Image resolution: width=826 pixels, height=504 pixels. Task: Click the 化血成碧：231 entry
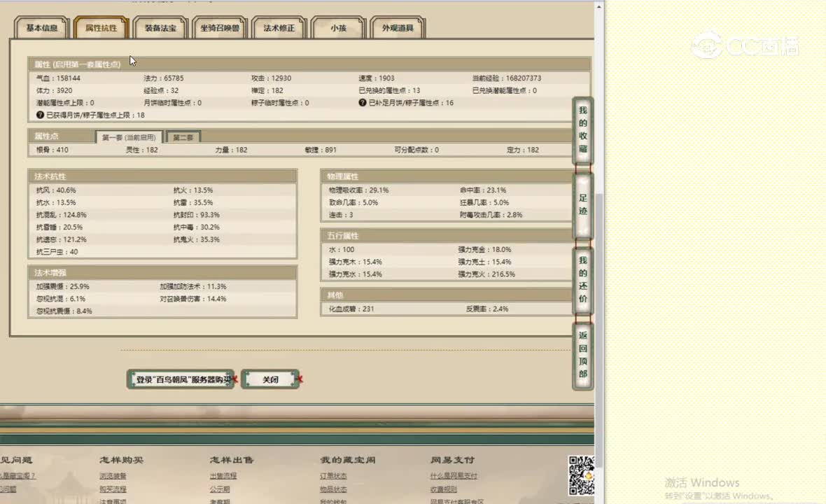coord(351,309)
